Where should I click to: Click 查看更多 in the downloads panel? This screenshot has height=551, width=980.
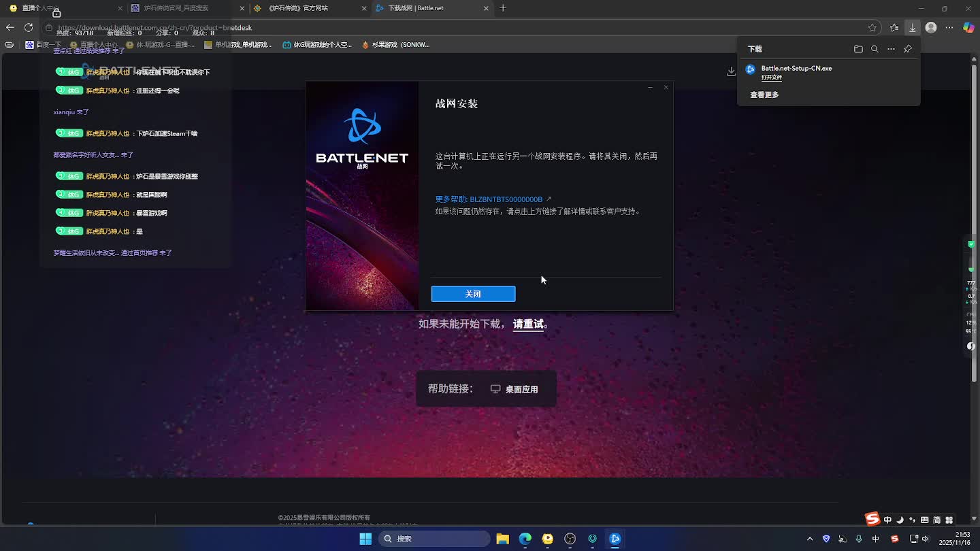click(764, 95)
